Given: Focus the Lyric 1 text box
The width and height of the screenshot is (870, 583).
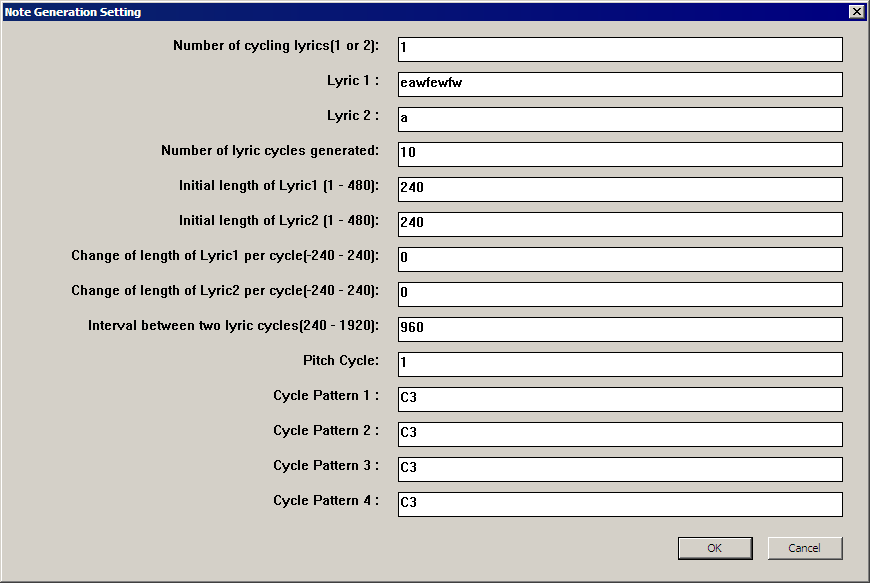Looking at the screenshot, I should [620, 84].
